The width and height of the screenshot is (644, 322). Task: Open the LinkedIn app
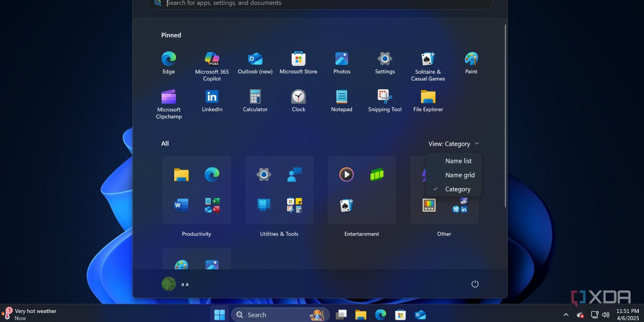click(212, 101)
